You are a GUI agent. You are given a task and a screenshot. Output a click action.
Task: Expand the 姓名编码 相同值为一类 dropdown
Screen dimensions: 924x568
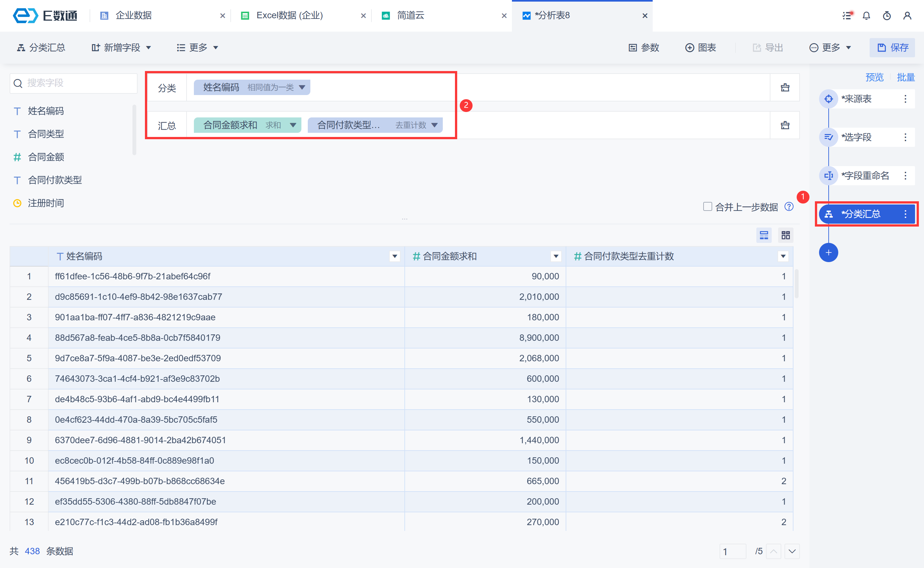[302, 88]
